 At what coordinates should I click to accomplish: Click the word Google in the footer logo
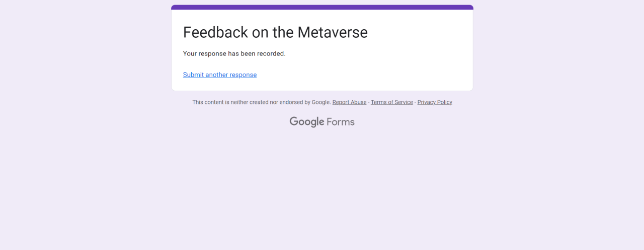click(x=306, y=121)
